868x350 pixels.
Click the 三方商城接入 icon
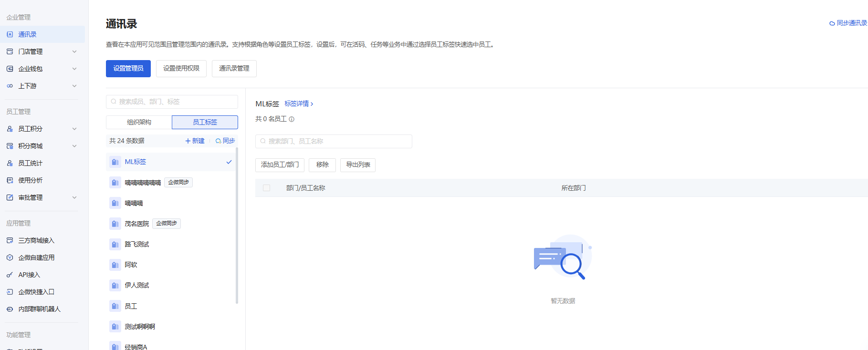tap(10, 240)
